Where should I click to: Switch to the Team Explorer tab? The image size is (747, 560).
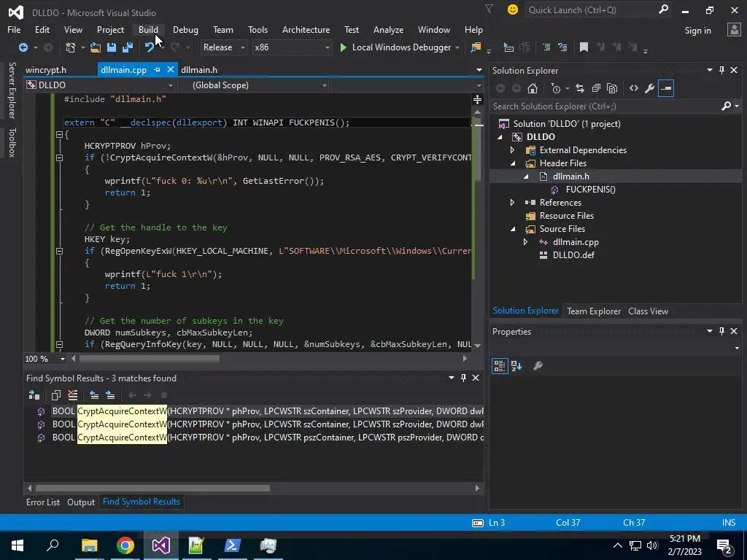point(594,311)
